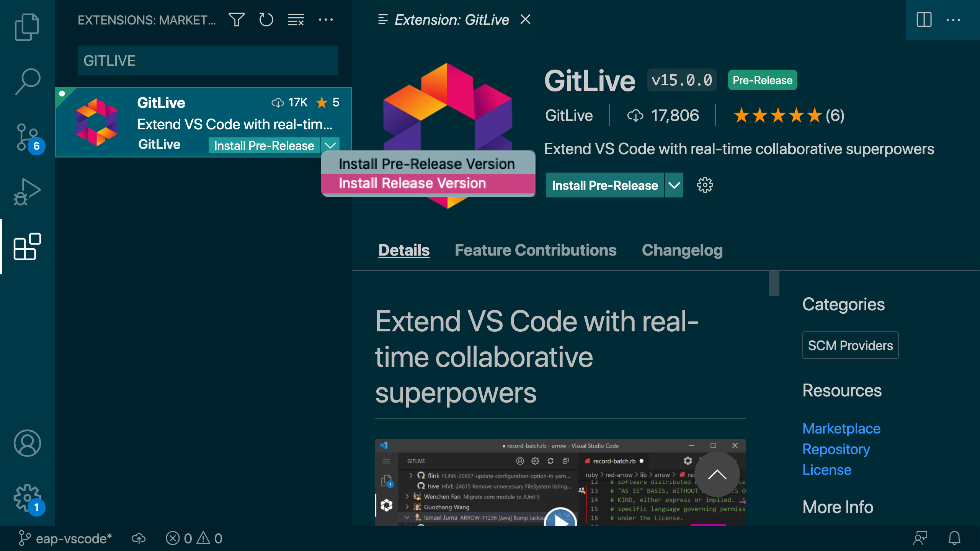Click the five-star rating (6) reviews
The height and width of the screenshot is (551, 980).
(x=789, y=116)
